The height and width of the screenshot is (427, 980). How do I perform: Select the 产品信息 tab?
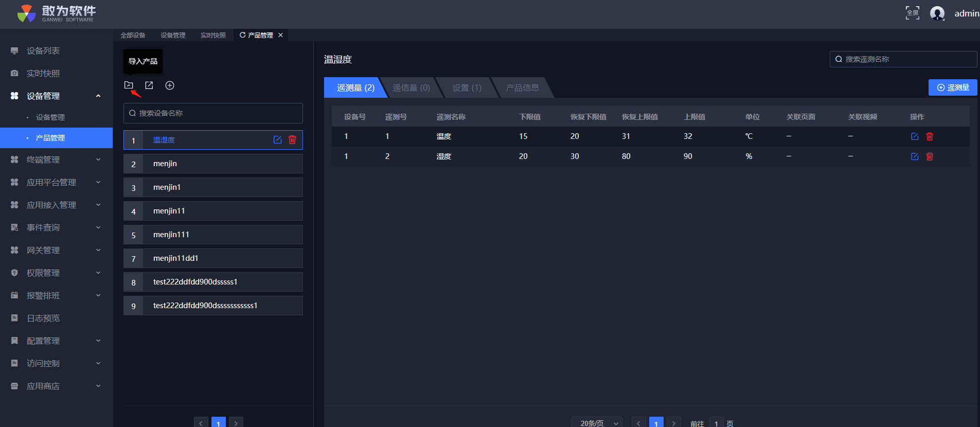point(523,87)
